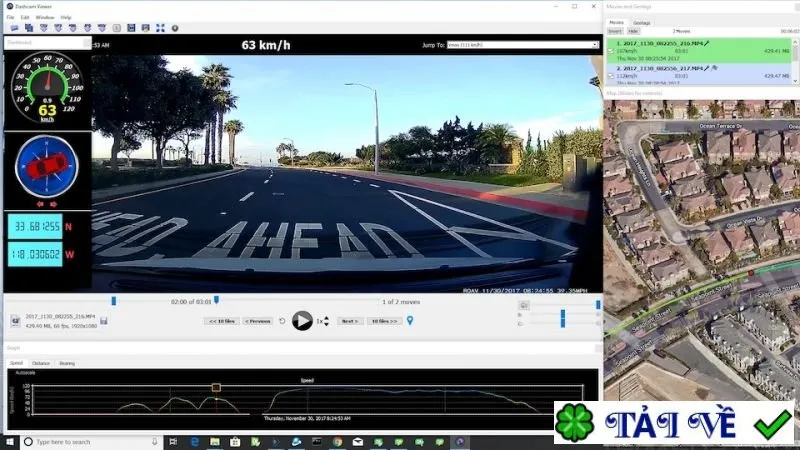Open the Help menu
Viewport: 800px width, 450px height.
click(x=66, y=17)
